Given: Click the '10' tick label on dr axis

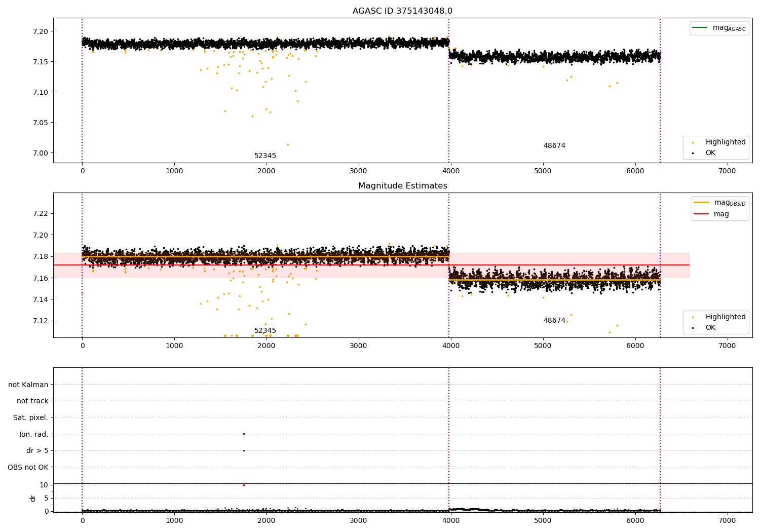Looking at the screenshot, I should (x=44, y=485).
